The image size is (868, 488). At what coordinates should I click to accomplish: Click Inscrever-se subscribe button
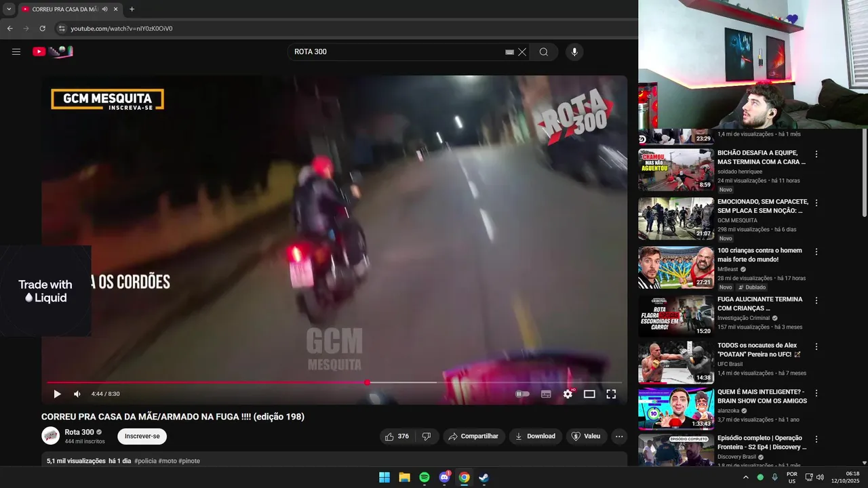click(142, 436)
